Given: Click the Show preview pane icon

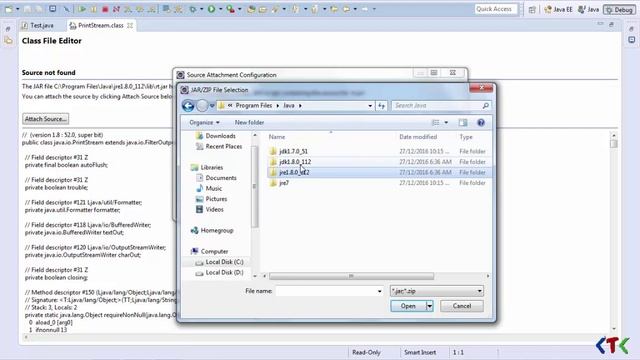Looking at the screenshot, I should (x=462, y=122).
